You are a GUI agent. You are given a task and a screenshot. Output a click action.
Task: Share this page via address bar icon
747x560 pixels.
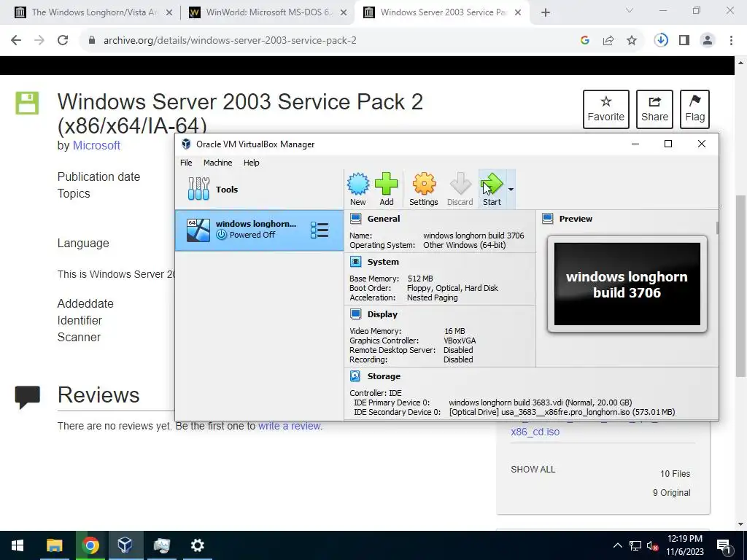608,41
